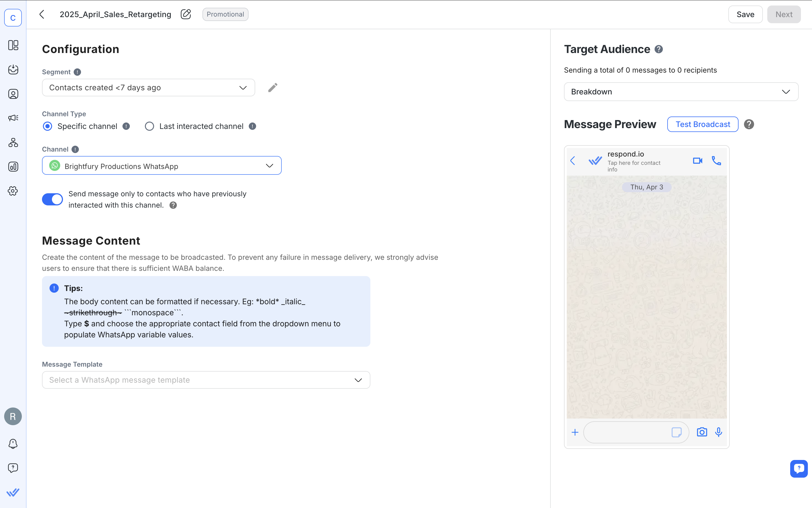Expand the Brightfury Productions WhatsApp channel dropdown
Screen dimensions: 812x508
162,166
